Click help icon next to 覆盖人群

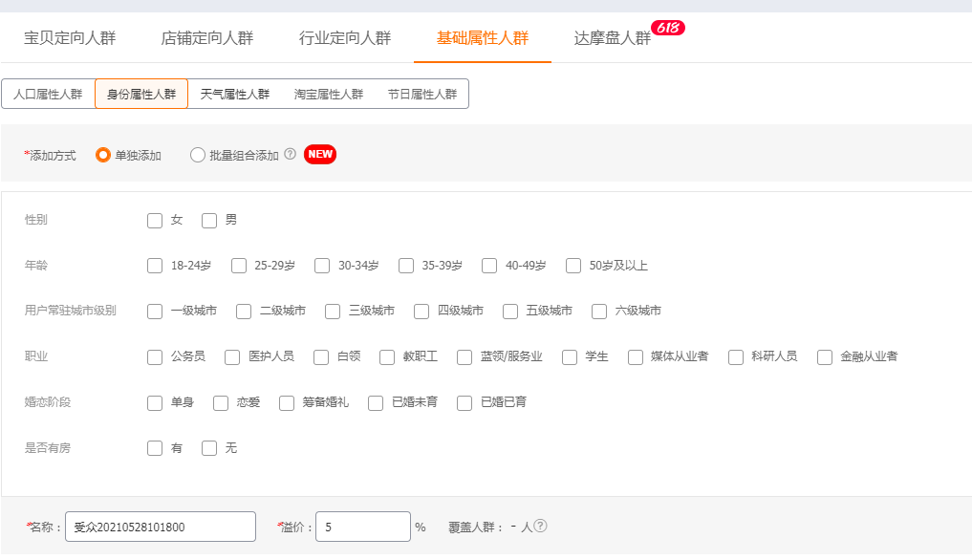[541, 526]
